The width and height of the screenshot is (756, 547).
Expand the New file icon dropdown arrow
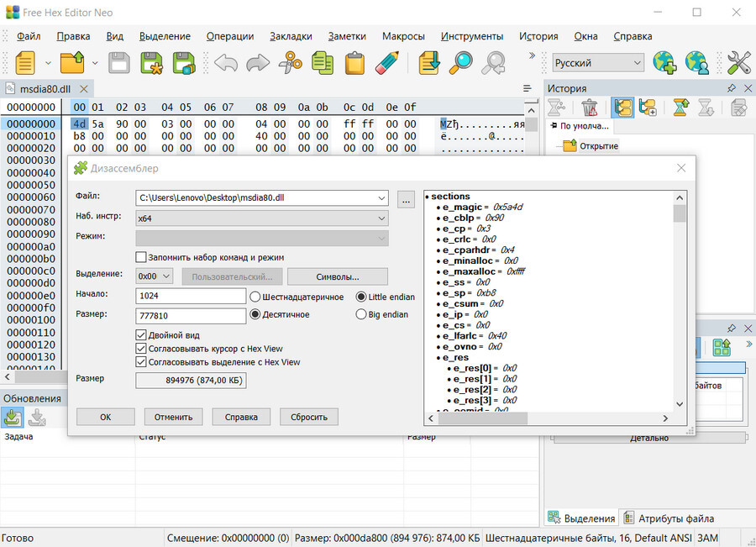(x=48, y=63)
